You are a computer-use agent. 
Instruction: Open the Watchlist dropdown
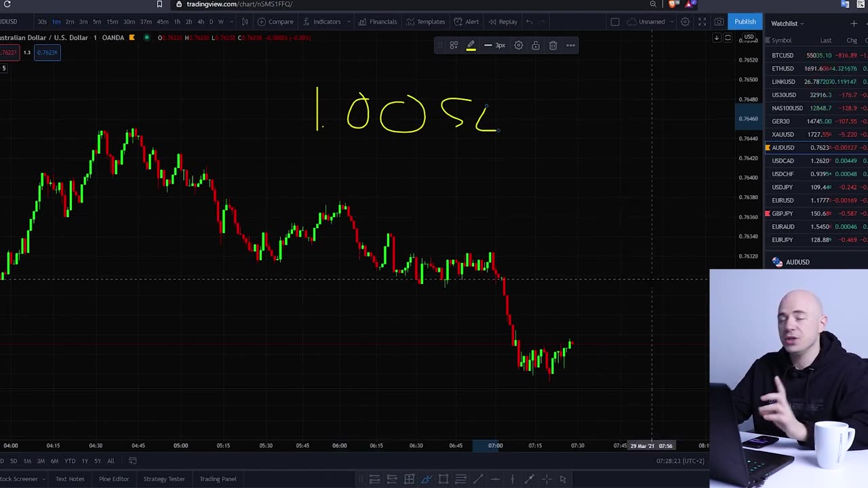pos(787,24)
